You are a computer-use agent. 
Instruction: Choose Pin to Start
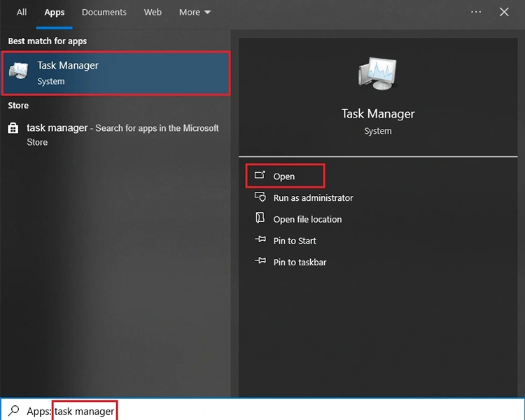tap(295, 241)
